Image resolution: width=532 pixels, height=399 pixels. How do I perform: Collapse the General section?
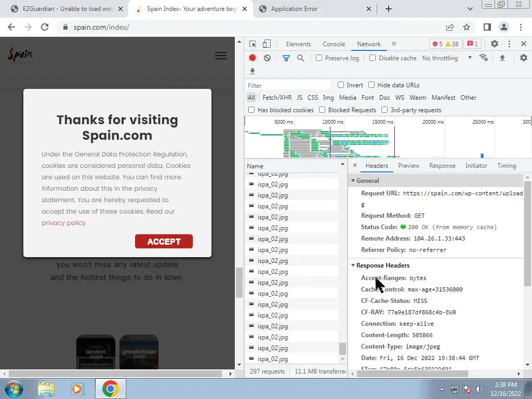point(353,180)
